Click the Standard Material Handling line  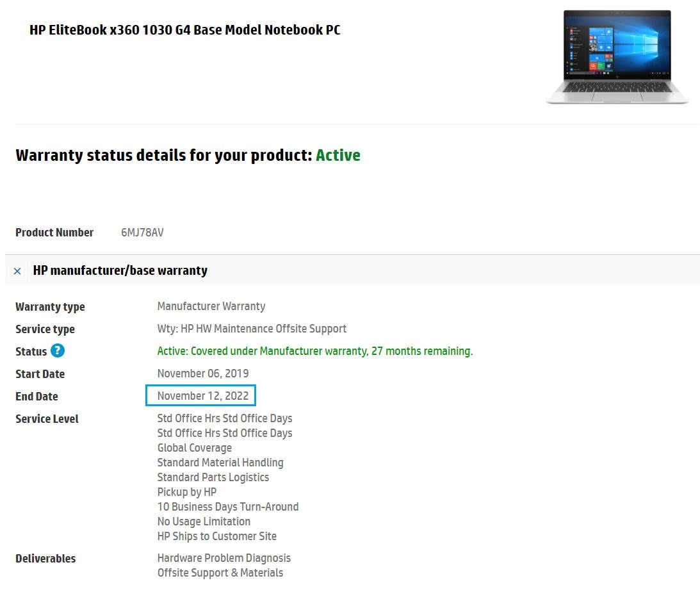pos(220,463)
